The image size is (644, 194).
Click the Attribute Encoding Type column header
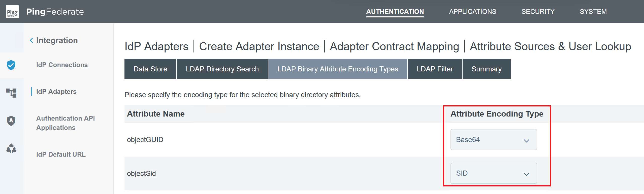point(497,114)
